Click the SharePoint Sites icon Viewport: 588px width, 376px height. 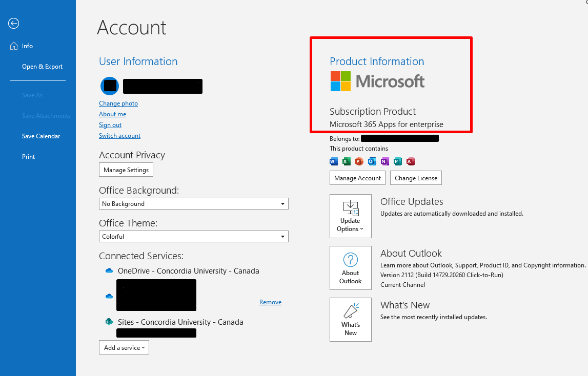109,322
